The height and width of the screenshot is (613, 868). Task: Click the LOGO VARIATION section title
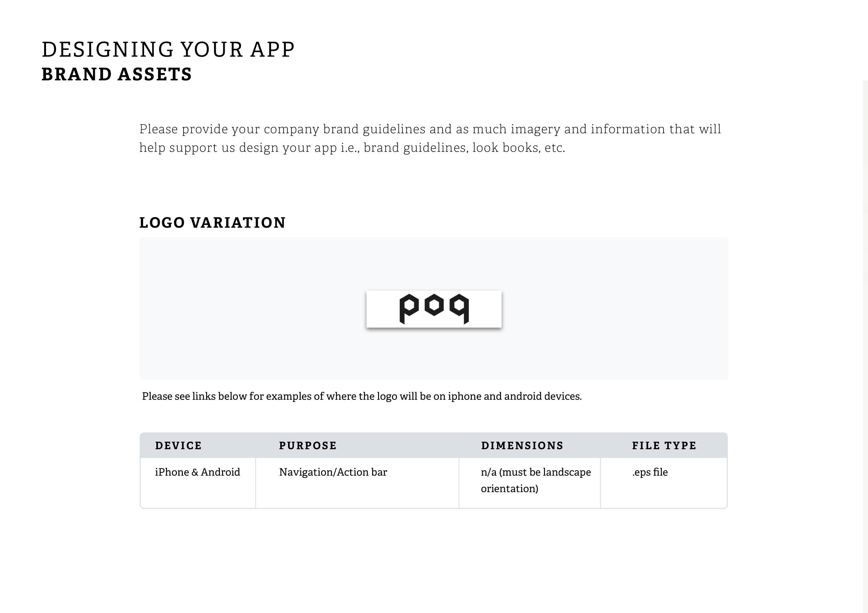[x=212, y=223]
